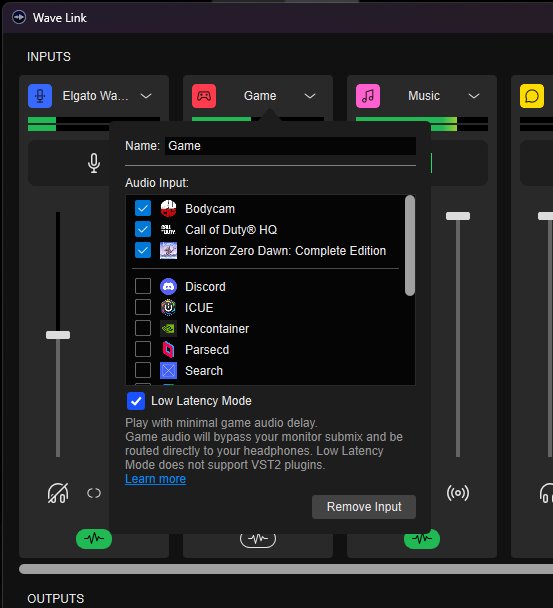
Task: Click the pink Music note icon
Action: tap(368, 96)
